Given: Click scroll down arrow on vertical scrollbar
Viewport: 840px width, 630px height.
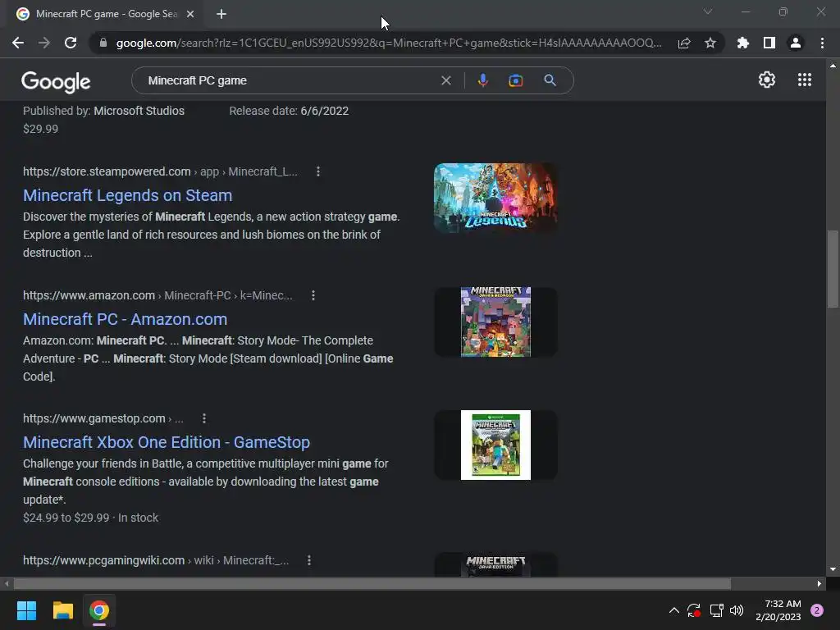Looking at the screenshot, I should click(x=833, y=569).
